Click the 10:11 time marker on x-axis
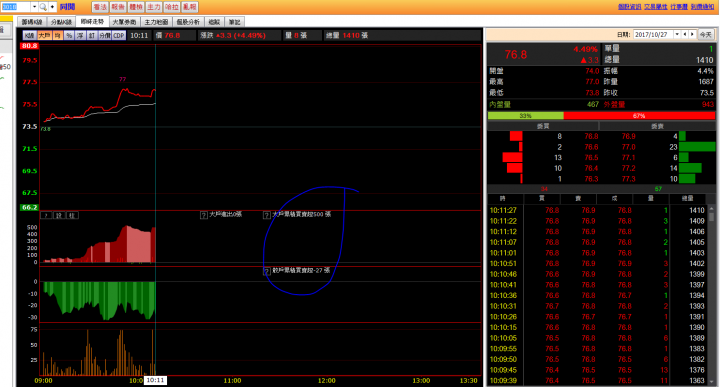Image resolution: width=720 pixels, height=387 pixels. point(155,380)
